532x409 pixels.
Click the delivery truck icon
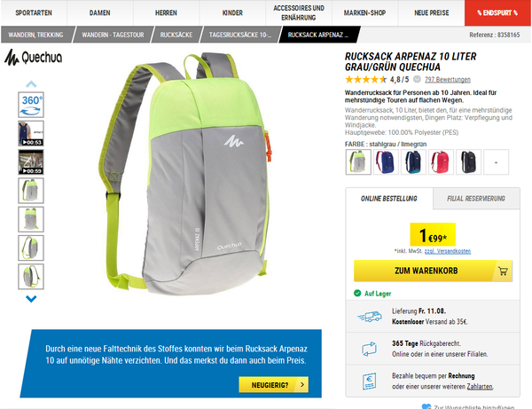(370, 317)
